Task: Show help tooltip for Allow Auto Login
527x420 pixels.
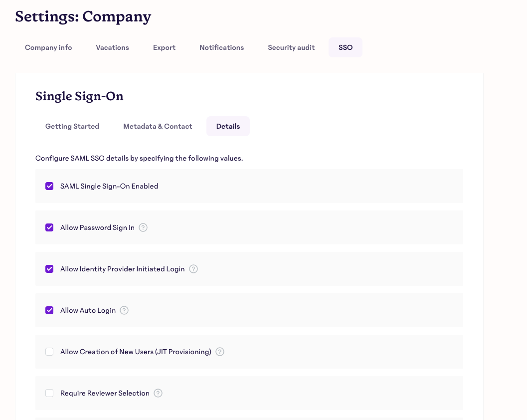Action: [x=124, y=310]
